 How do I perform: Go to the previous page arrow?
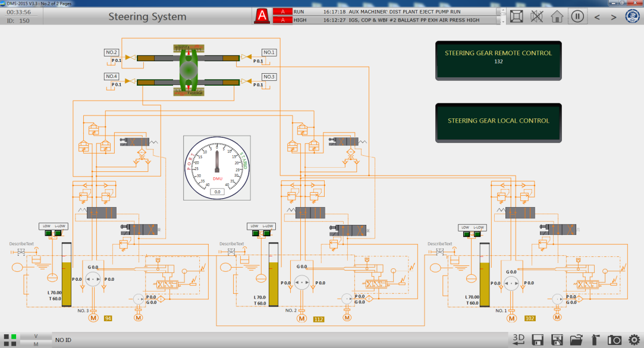[598, 17]
